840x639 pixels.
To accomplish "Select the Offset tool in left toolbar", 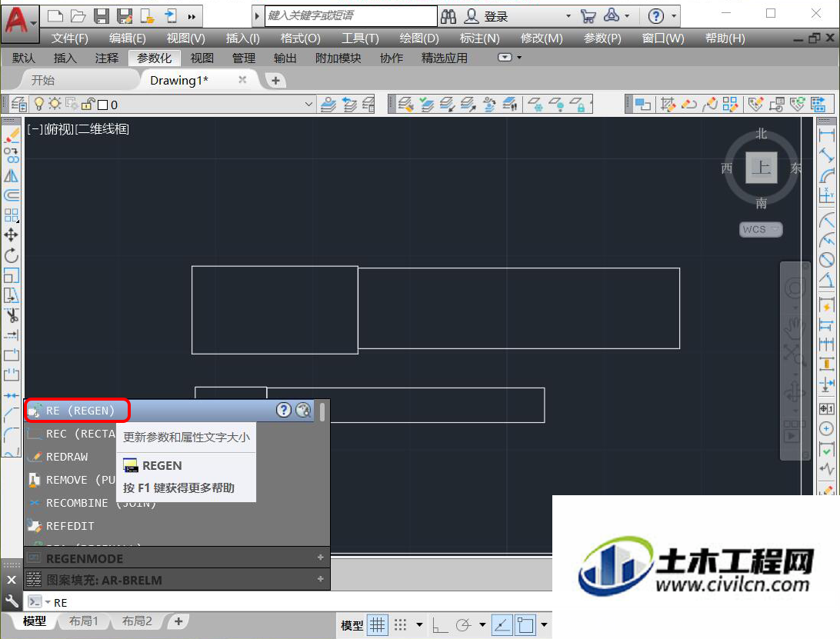I will [x=12, y=195].
